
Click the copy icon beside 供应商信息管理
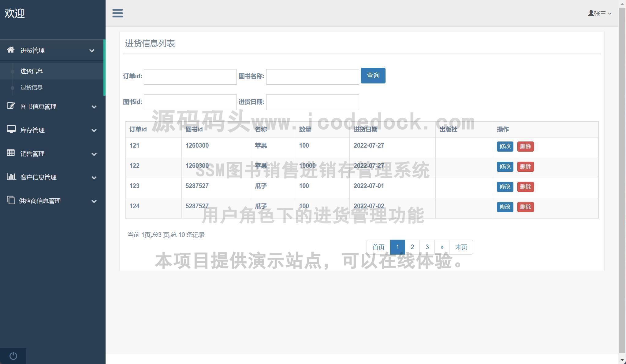11,200
